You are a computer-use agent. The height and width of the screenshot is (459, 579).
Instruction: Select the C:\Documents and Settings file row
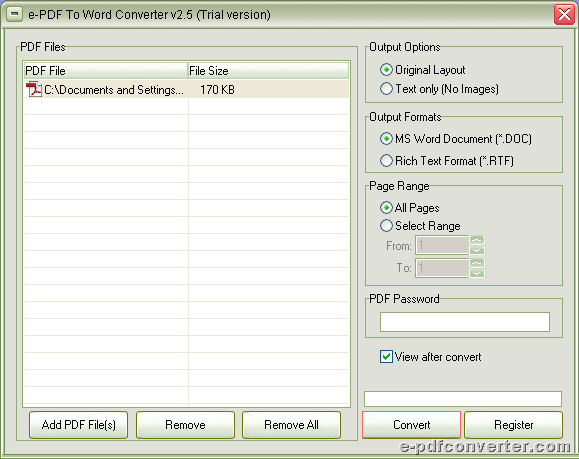(x=186, y=89)
